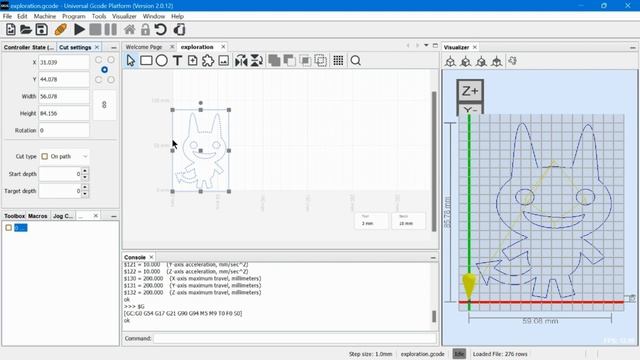This screenshot has height=360, width=640.
Task: Minimize the Cut settings panel group
Action: [x=113, y=48]
